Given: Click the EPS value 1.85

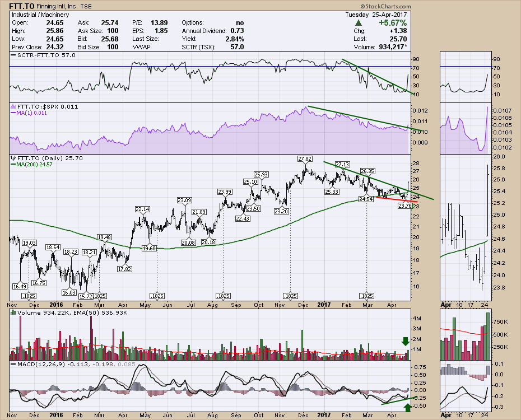Looking at the screenshot, I should click(x=161, y=31).
